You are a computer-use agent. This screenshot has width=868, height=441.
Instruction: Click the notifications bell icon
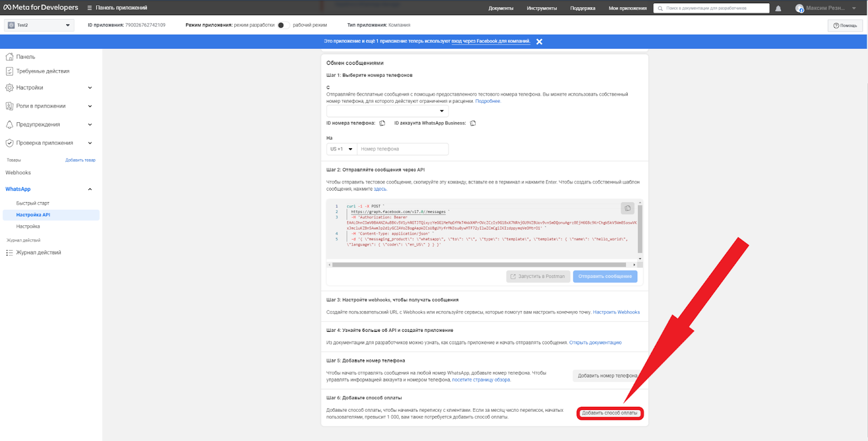pos(778,8)
